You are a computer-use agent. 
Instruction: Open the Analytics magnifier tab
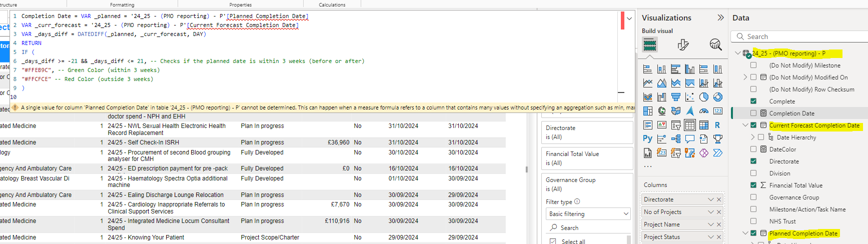click(715, 45)
